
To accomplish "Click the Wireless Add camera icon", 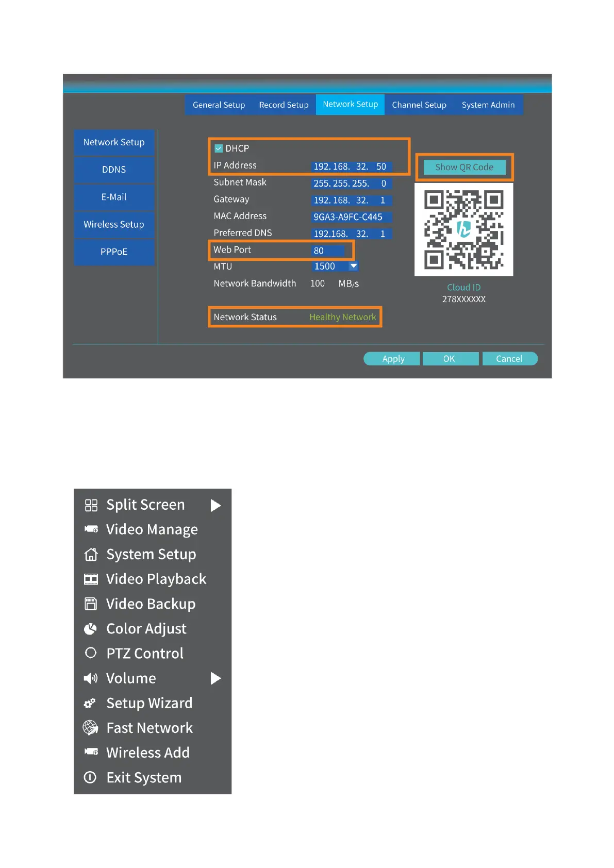I will coord(91,752).
